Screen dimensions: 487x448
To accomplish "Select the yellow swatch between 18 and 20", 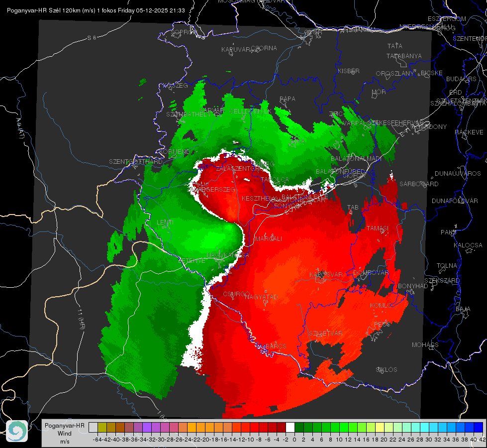I will [x=380, y=428].
